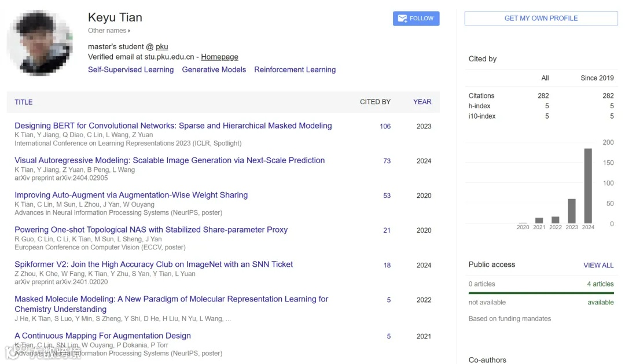Open the pku institution link

(x=161, y=46)
